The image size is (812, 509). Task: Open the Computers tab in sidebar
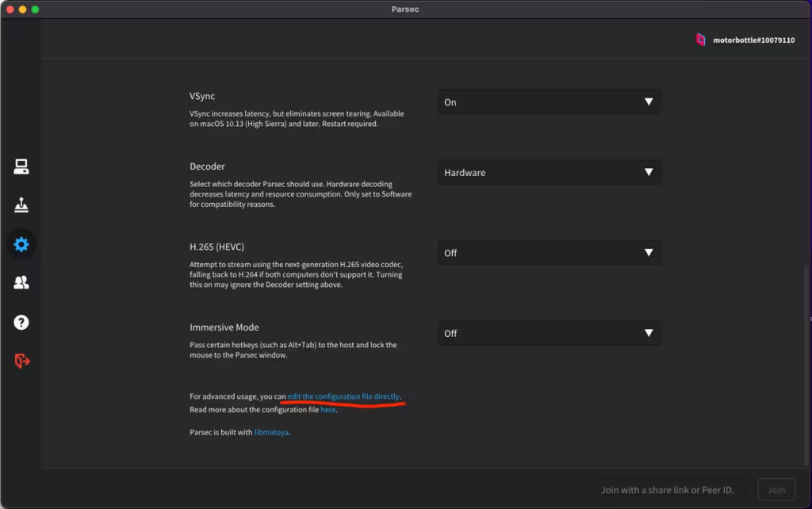(21, 166)
